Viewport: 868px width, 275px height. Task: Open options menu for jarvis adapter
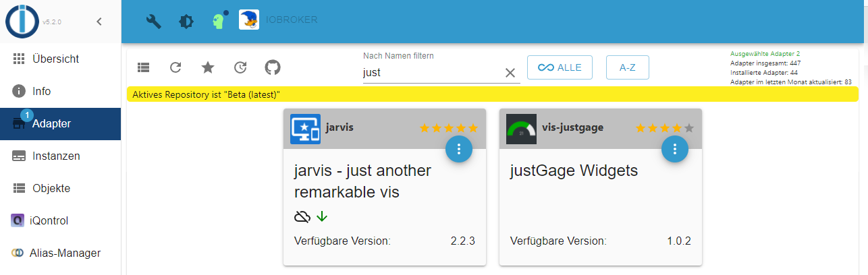[459, 149]
